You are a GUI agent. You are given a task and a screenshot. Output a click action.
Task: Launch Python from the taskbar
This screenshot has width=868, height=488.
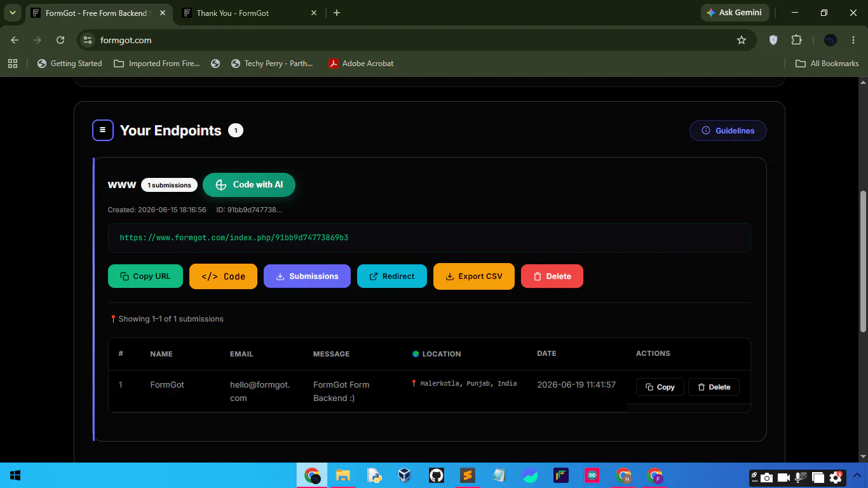pos(374,475)
